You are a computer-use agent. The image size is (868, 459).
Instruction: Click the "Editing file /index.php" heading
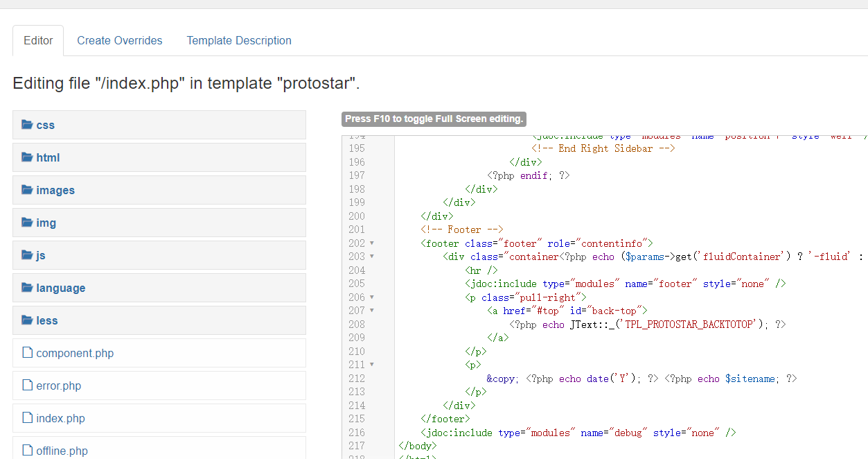click(x=186, y=83)
